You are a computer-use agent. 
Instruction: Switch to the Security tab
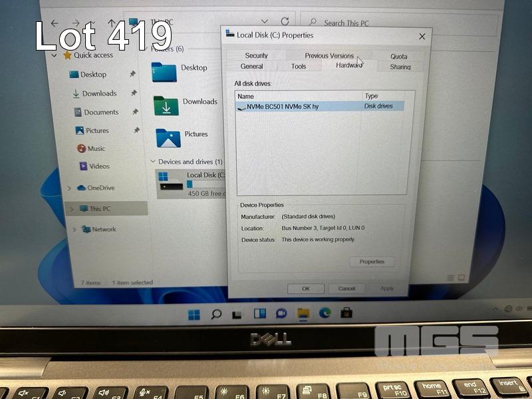click(x=256, y=56)
